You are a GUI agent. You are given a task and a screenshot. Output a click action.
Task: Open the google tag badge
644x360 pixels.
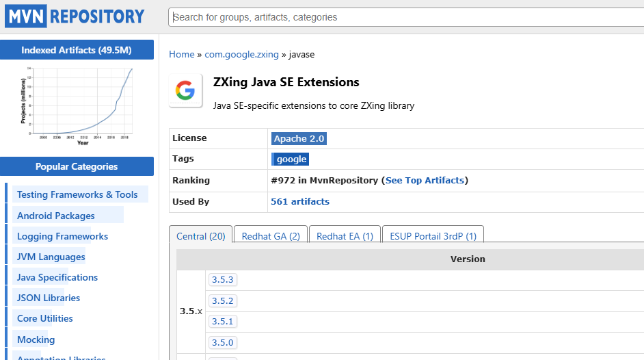click(x=291, y=159)
